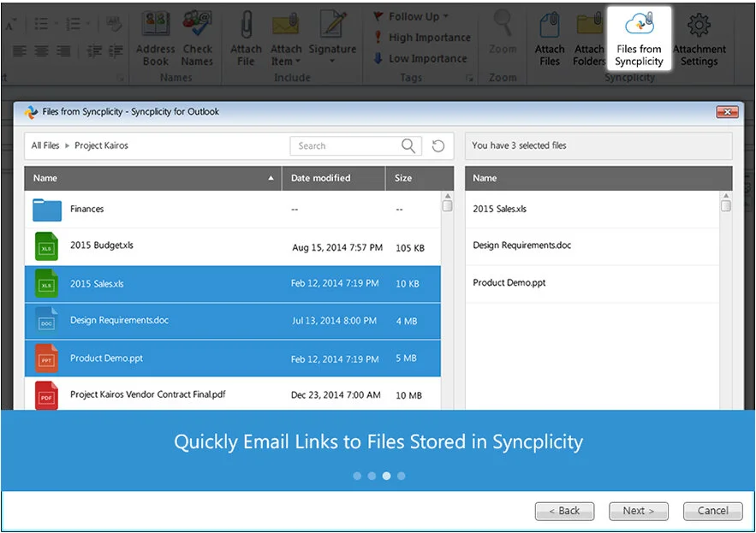Click the All Files breadcrumb

pos(45,145)
